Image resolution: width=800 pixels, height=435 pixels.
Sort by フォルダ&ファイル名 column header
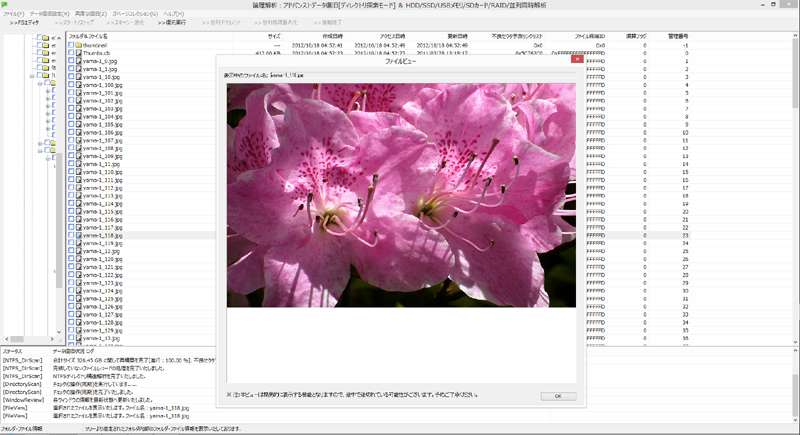point(149,36)
